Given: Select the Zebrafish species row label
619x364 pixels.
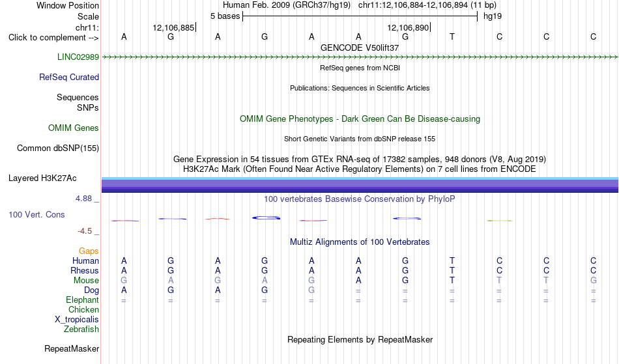Looking at the screenshot, I should [81, 329].
